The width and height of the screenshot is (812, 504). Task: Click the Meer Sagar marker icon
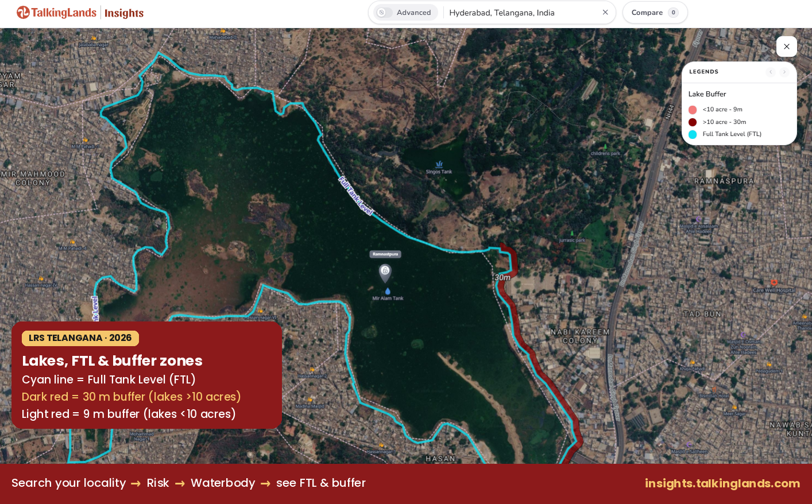click(734, 408)
